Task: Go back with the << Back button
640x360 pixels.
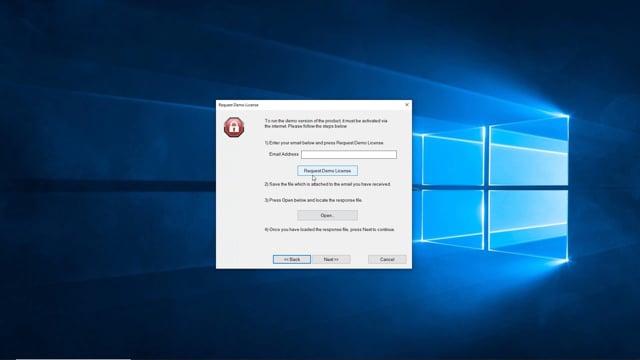Action: click(x=292, y=259)
